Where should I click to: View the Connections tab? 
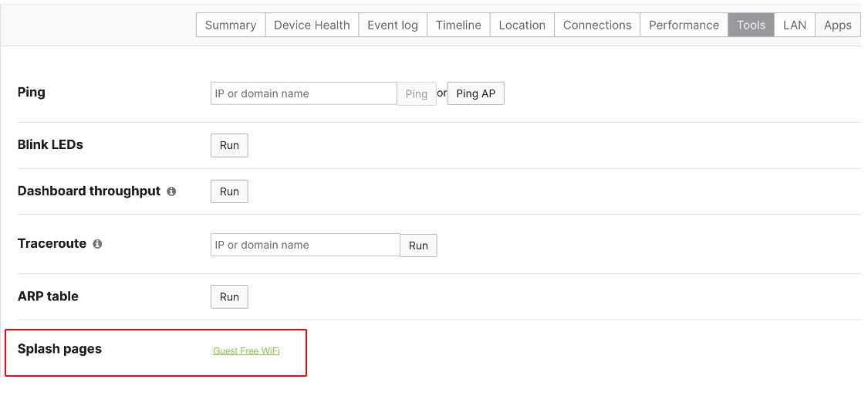[597, 25]
